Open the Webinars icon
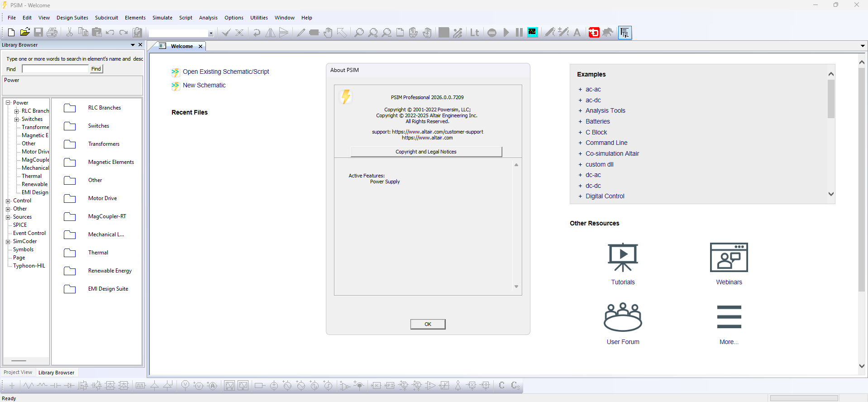 729,257
